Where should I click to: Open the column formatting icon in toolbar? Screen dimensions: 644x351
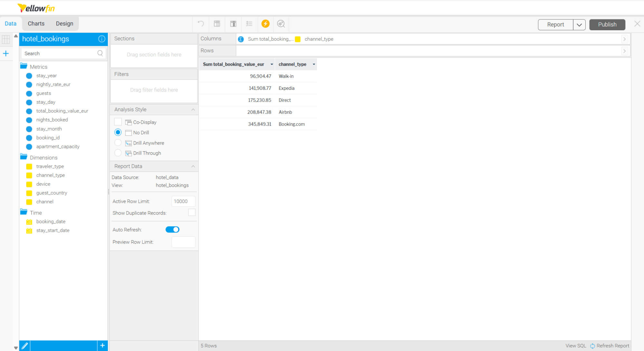pos(217,24)
